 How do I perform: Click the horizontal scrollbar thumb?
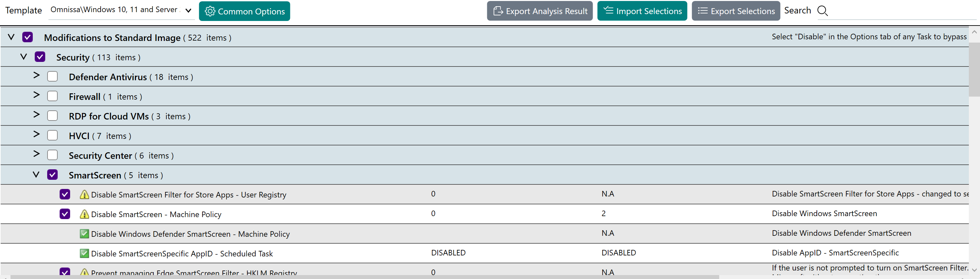364,277
